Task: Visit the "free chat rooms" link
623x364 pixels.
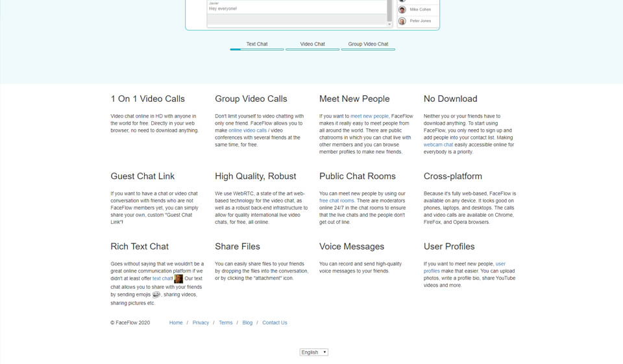Action: point(337,200)
